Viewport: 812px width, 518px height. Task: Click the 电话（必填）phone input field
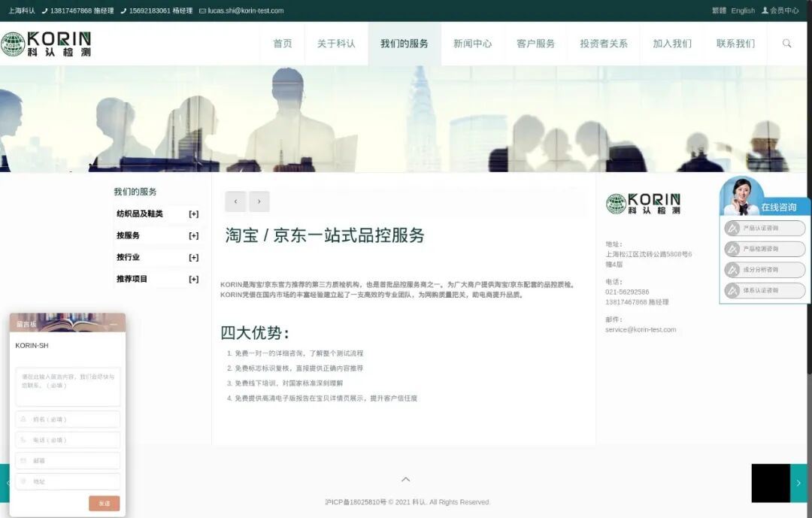coord(68,440)
